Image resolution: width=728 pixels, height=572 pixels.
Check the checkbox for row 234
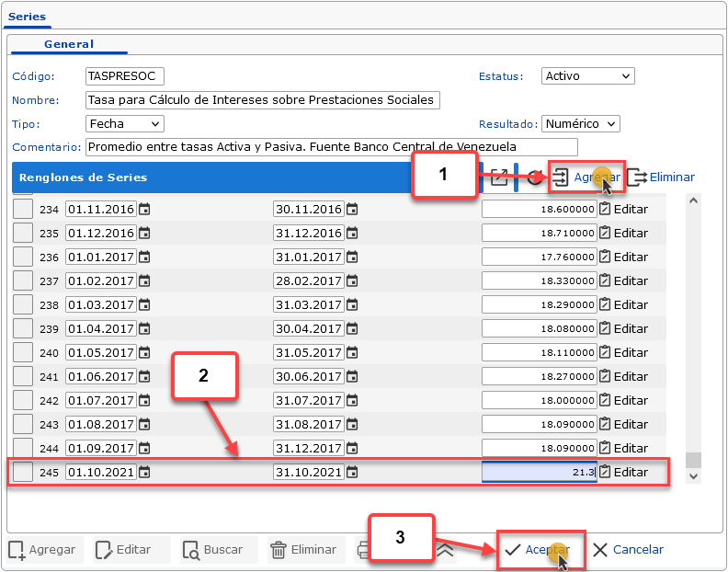tap(23, 209)
